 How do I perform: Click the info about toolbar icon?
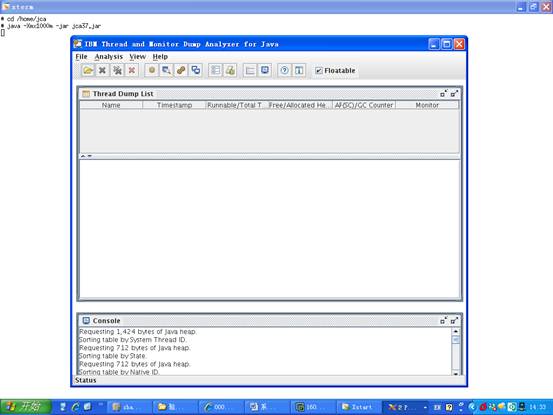299,71
